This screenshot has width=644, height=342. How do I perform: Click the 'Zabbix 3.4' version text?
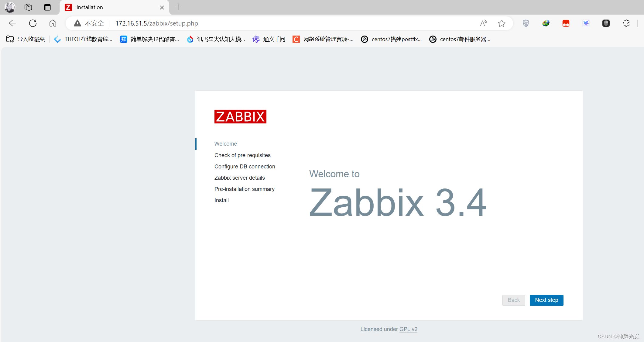[398, 203]
